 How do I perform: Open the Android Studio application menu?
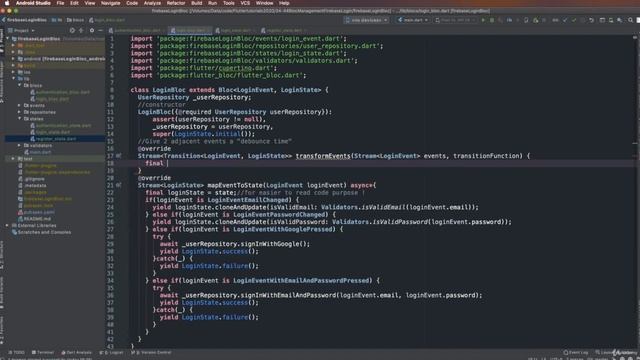coord(33,3)
